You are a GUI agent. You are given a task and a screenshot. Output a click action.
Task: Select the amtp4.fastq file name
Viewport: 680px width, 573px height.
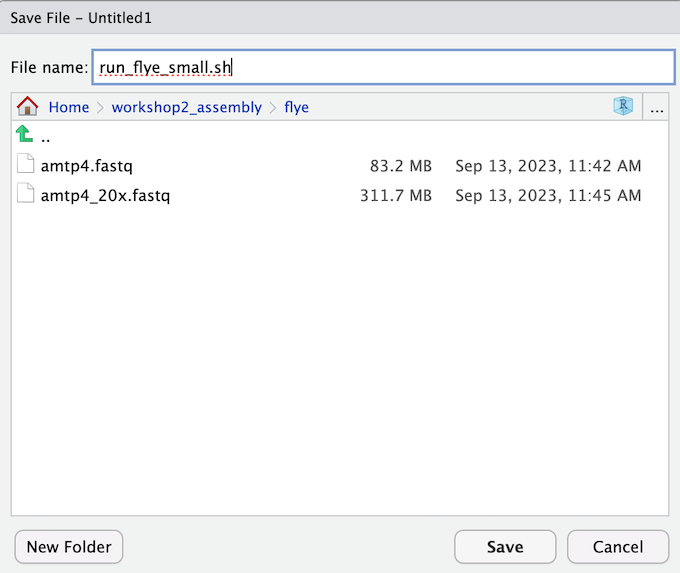click(87, 166)
